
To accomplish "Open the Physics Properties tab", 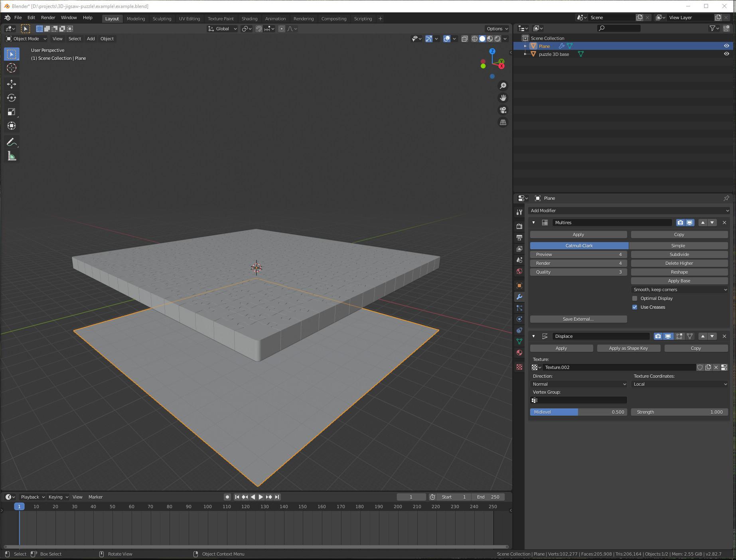I will 519,319.
